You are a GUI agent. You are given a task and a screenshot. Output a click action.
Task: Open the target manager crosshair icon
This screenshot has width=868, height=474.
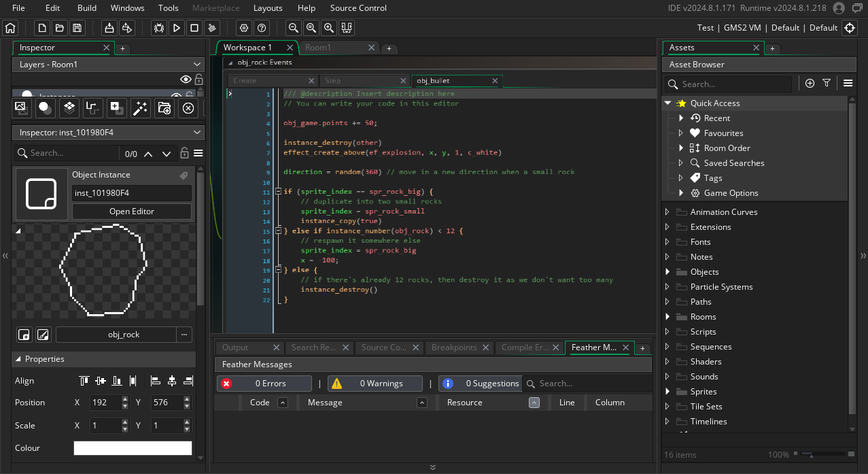click(849, 28)
